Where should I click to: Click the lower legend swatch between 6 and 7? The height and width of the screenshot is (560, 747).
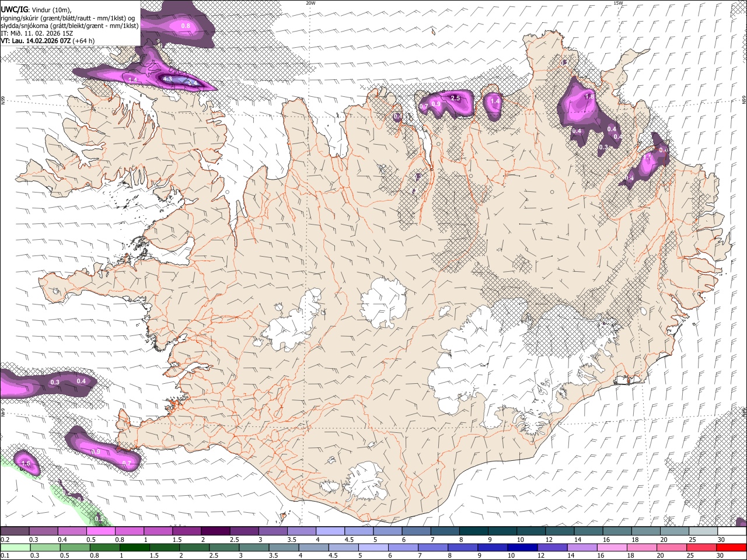(403, 547)
